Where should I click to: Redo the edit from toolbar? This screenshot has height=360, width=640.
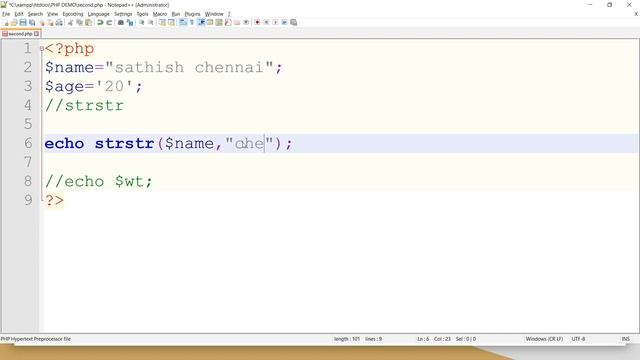(x=109, y=22)
